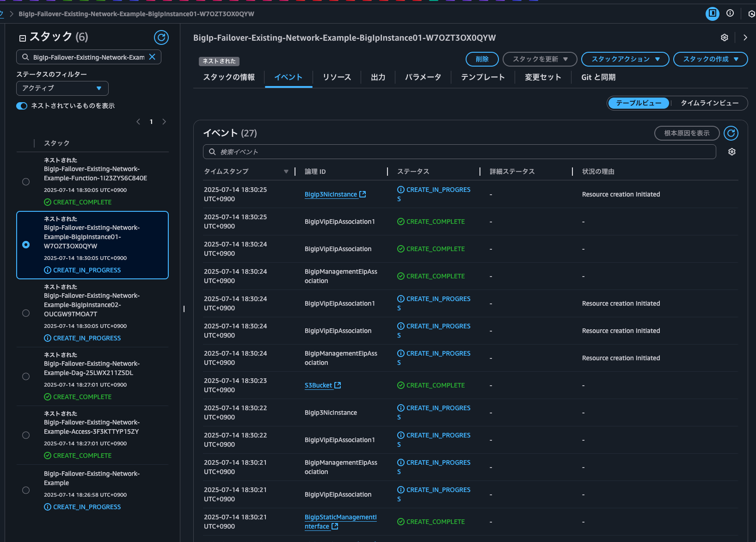Screen dimensions: 756x542
Task: Open the Parameters tab
Action: (x=423, y=77)
